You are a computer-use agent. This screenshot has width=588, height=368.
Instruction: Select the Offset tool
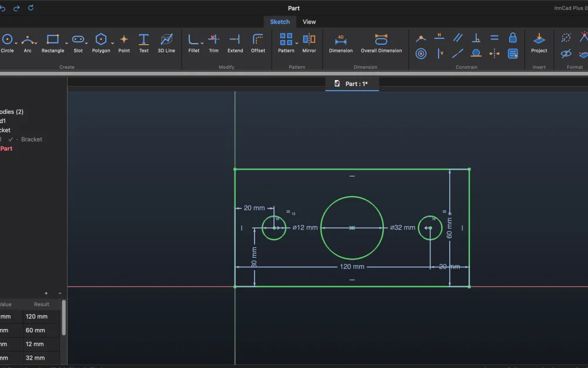258,43
